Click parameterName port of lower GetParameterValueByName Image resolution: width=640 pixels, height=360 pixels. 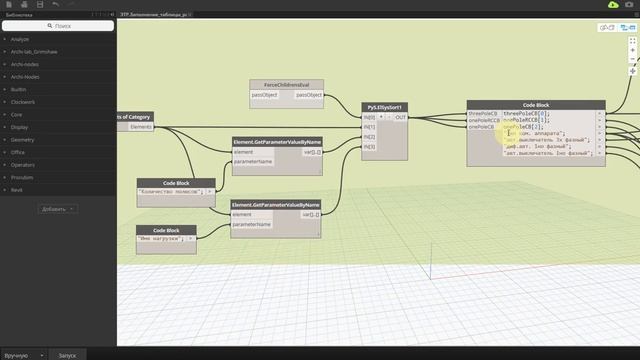pyautogui.click(x=251, y=224)
